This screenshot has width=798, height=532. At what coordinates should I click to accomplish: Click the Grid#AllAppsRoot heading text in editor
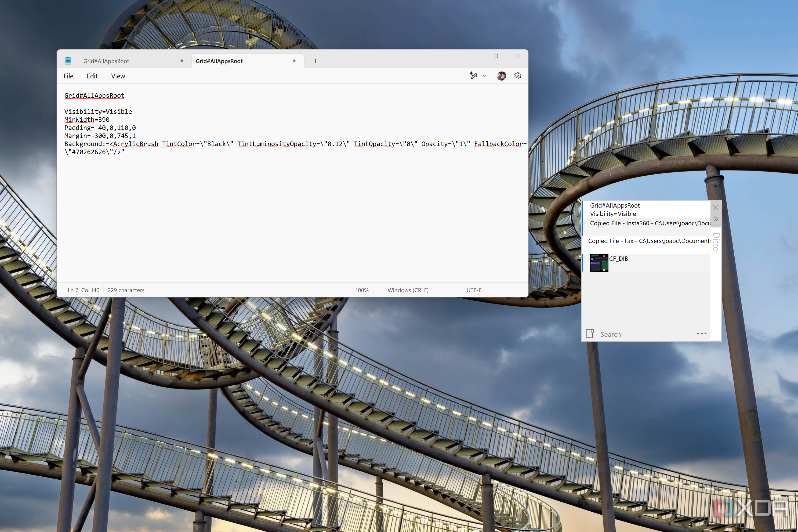coord(94,96)
